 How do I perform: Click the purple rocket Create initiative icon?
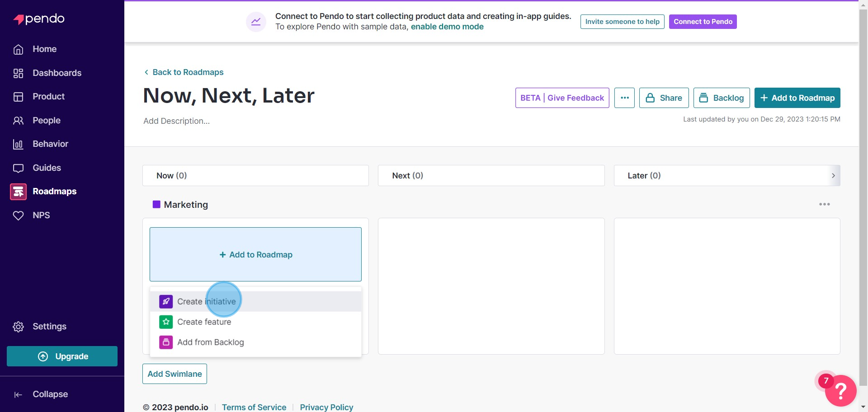click(x=166, y=301)
